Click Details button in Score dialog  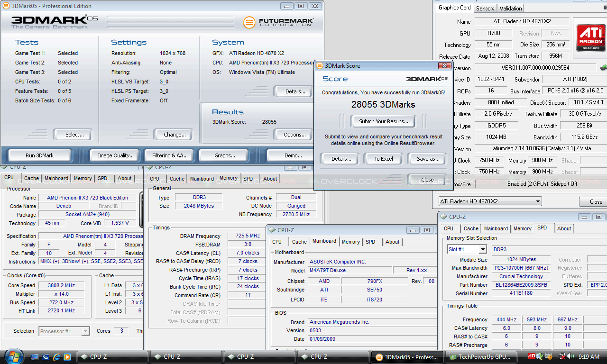point(341,159)
